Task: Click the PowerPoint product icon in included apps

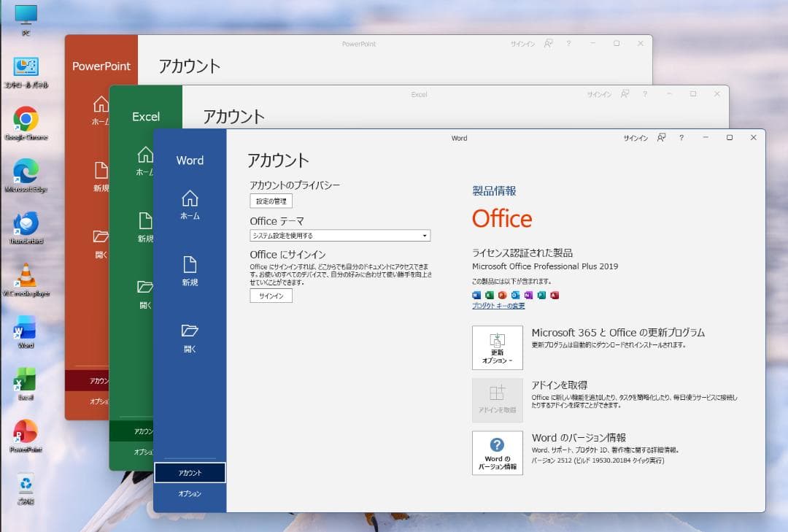Action: point(502,295)
